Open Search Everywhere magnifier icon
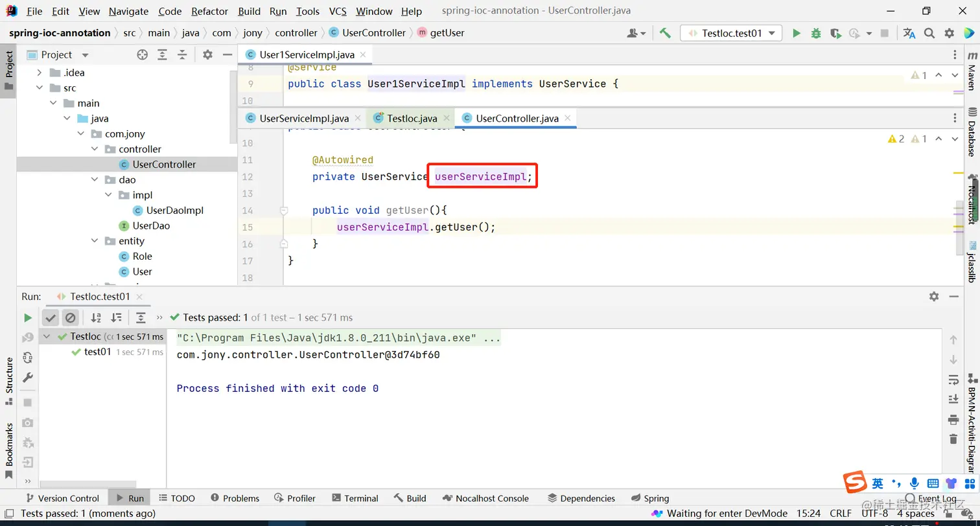 [x=929, y=33]
